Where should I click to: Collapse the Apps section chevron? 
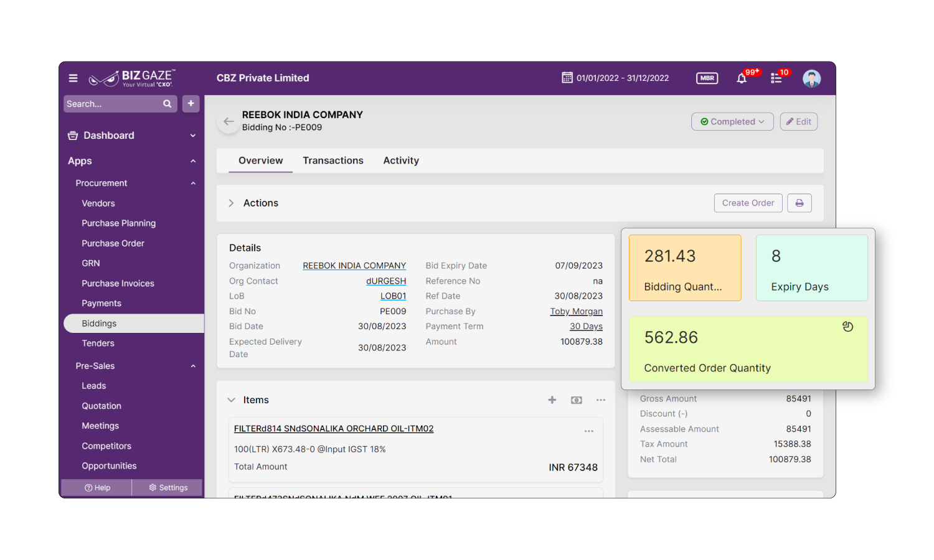coord(193,161)
